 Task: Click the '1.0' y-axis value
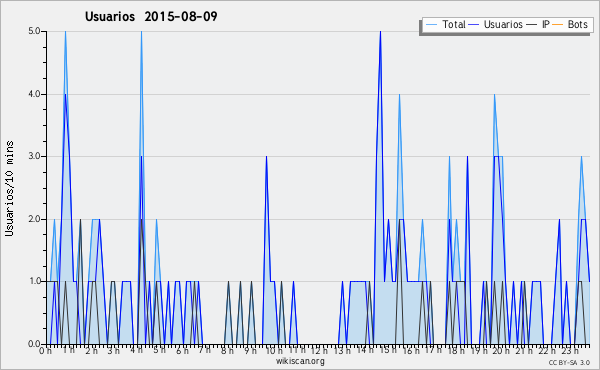coord(34,282)
